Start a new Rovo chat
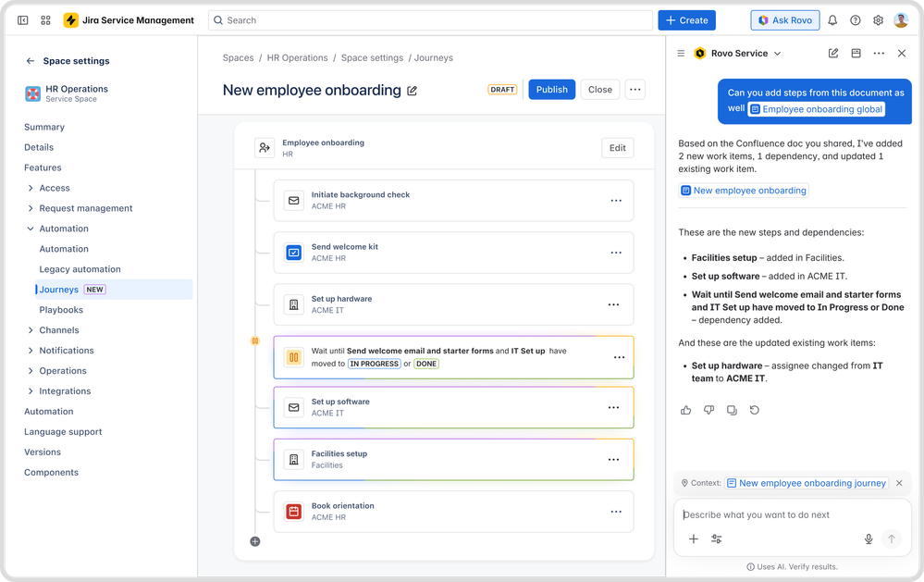Viewport: 924px width, 582px height. [833, 54]
